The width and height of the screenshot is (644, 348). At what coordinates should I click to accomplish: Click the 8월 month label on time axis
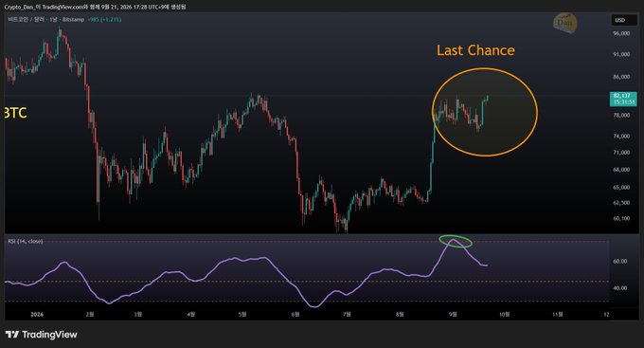[400, 314]
